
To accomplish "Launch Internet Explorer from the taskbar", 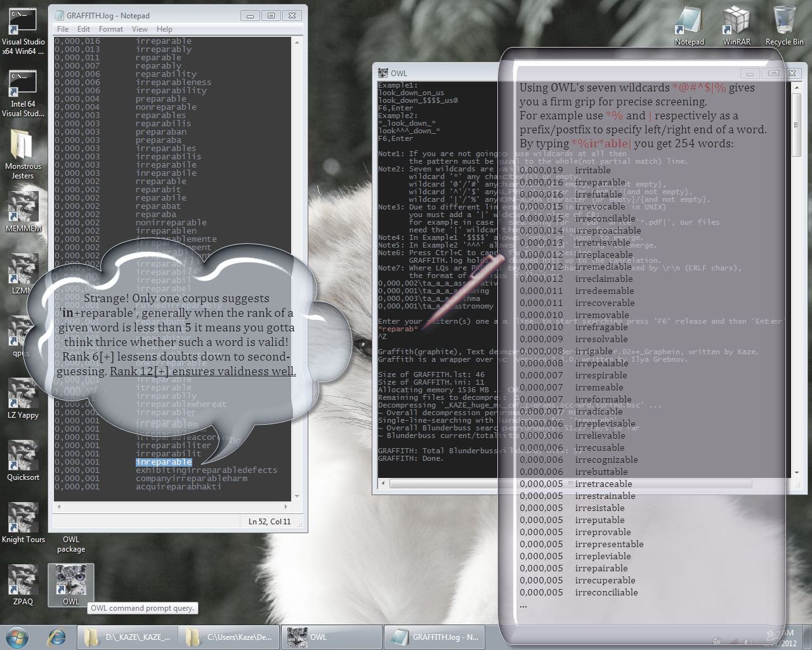I will point(56,637).
